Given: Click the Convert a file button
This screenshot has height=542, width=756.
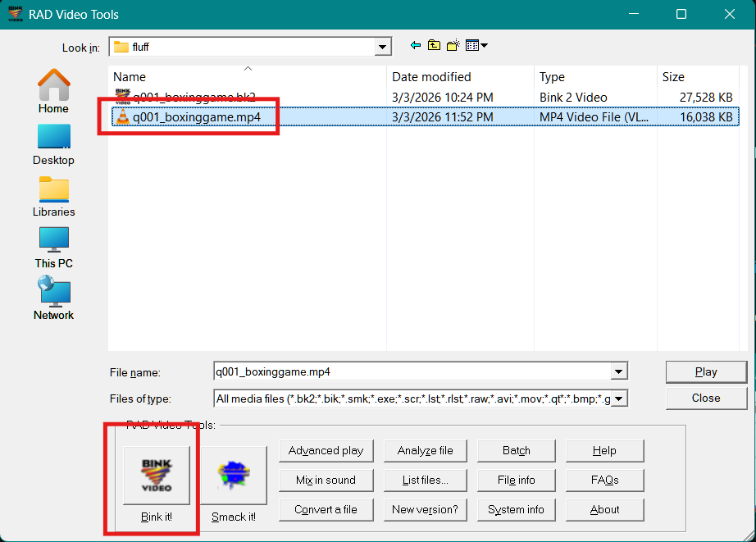Looking at the screenshot, I should click(326, 509).
